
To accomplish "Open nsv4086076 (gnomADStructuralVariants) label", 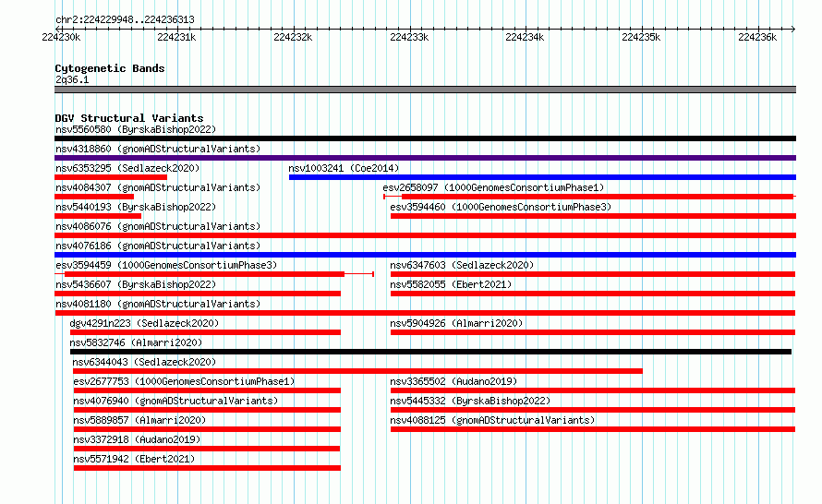I will pyautogui.click(x=158, y=226).
